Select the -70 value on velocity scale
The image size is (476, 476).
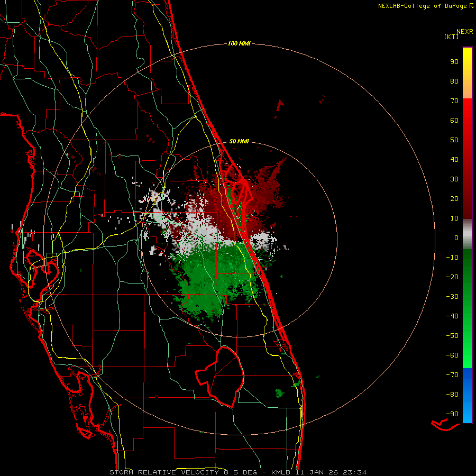pyautogui.click(x=452, y=375)
